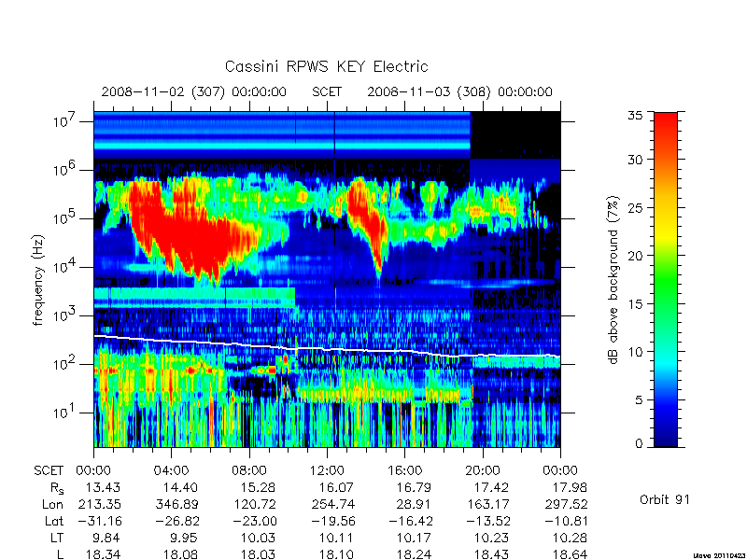The image size is (747, 560).
Task: Click the 20:00 time tick label
Action: point(483,470)
